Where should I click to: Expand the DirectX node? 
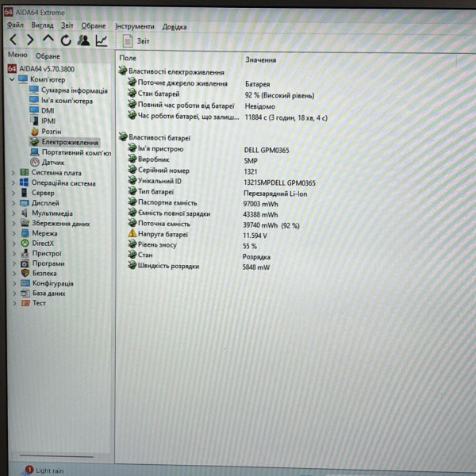14,244
